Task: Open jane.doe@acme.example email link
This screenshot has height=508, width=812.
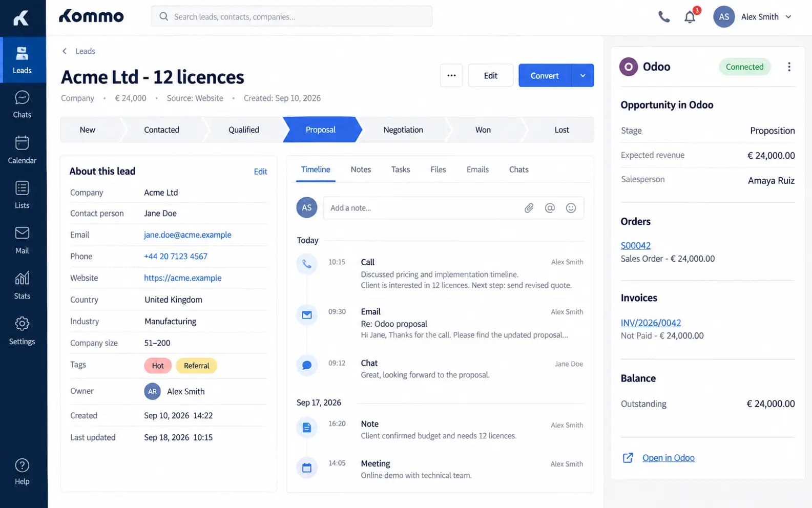Action: [188, 235]
